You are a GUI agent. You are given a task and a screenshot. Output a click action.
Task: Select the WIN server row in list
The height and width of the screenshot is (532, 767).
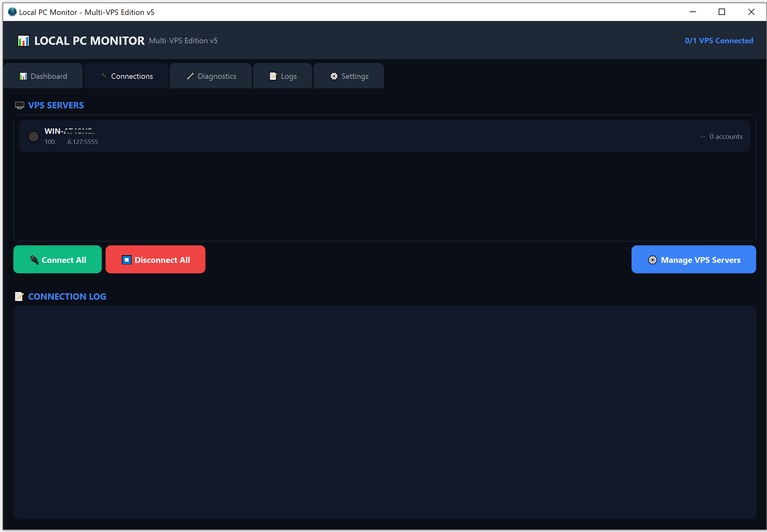point(383,136)
